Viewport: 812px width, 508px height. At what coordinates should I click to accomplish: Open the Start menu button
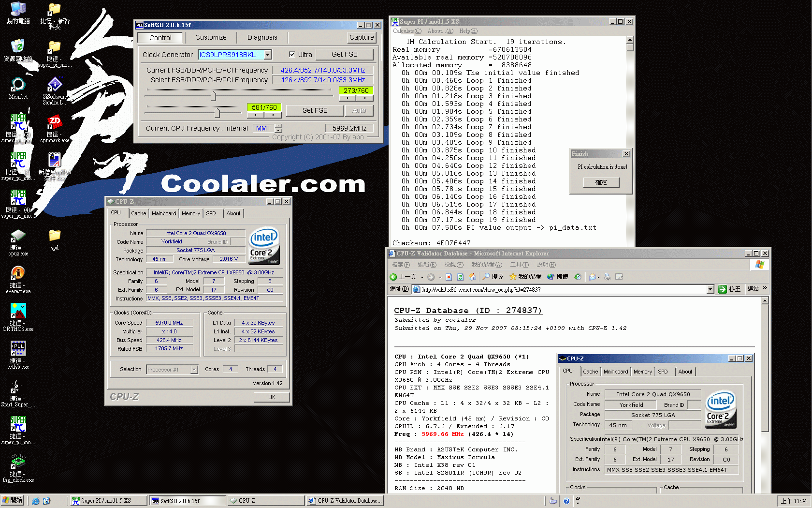pos(13,500)
